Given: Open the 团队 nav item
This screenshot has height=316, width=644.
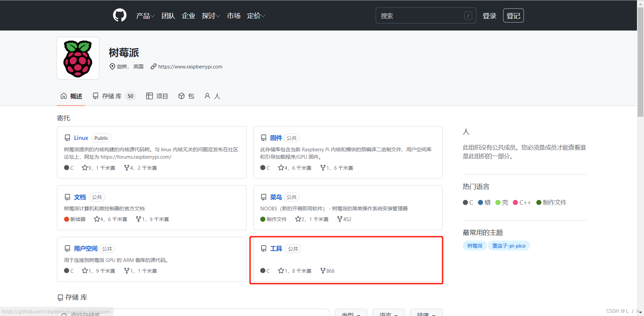Looking at the screenshot, I should click(168, 16).
